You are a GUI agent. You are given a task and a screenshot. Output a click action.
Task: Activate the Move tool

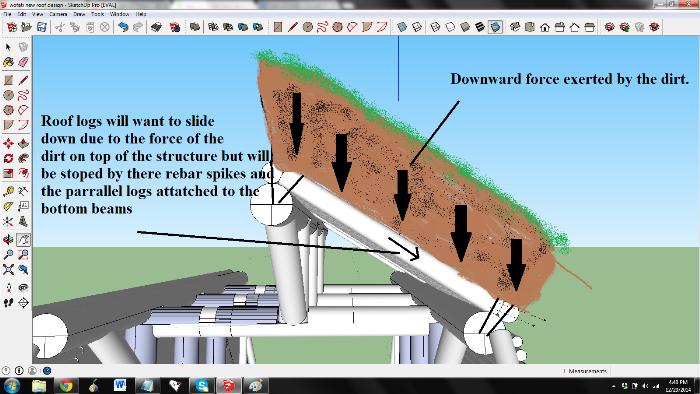click(8, 143)
